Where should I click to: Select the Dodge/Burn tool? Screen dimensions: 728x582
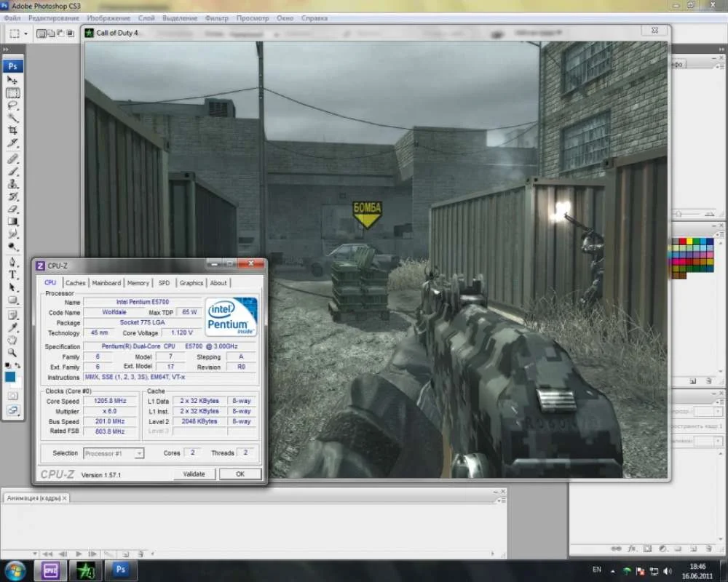coord(12,247)
